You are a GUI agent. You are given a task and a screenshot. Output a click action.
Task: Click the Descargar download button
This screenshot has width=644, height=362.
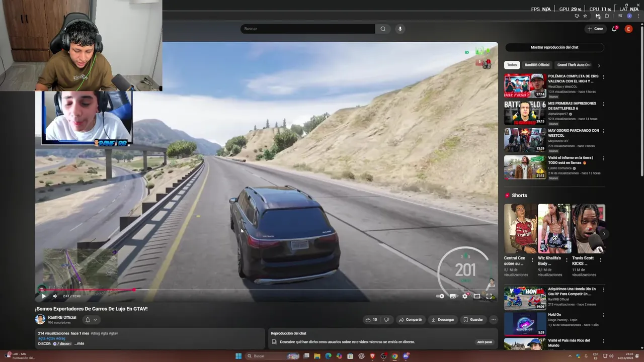443,320
